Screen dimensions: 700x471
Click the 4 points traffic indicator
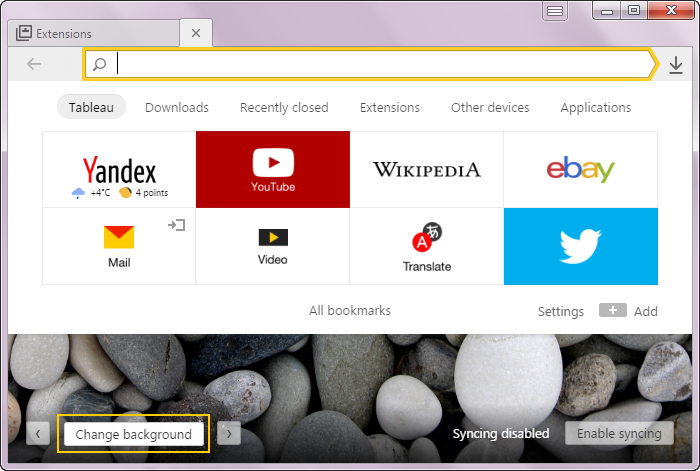[x=144, y=193]
